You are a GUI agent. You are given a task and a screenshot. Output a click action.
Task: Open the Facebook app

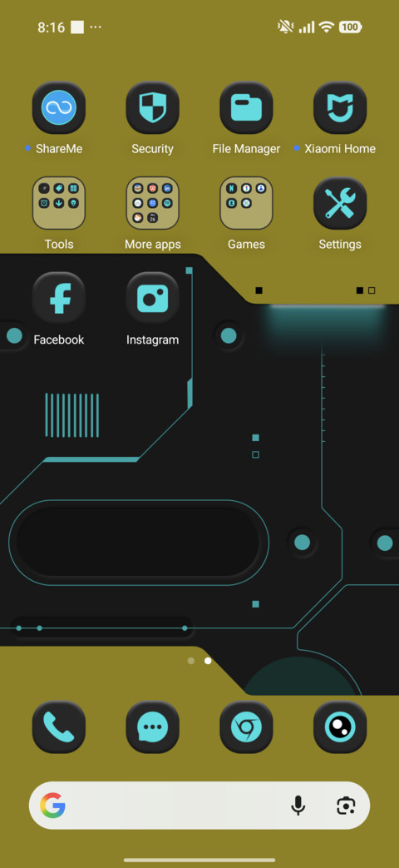[58, 299]
